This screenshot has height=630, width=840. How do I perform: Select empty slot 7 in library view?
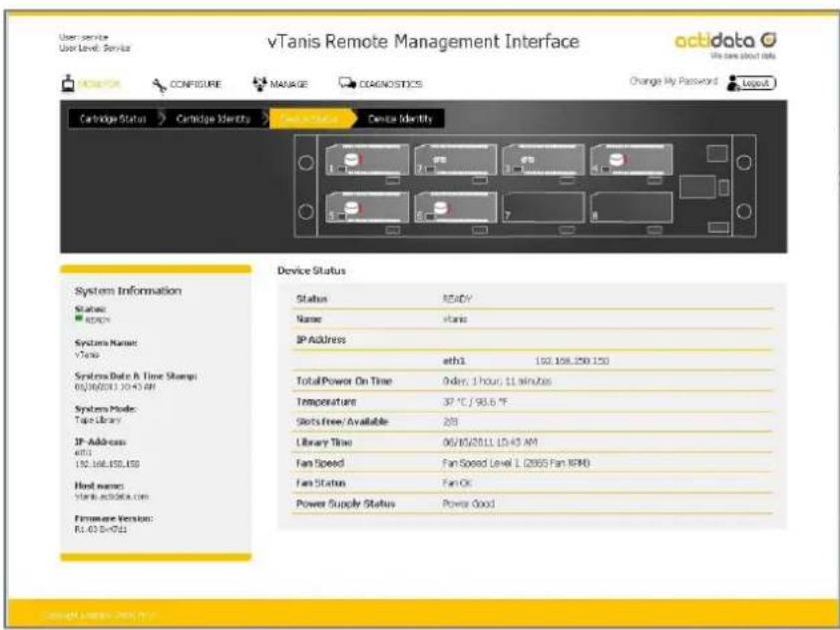click(544, 207)
